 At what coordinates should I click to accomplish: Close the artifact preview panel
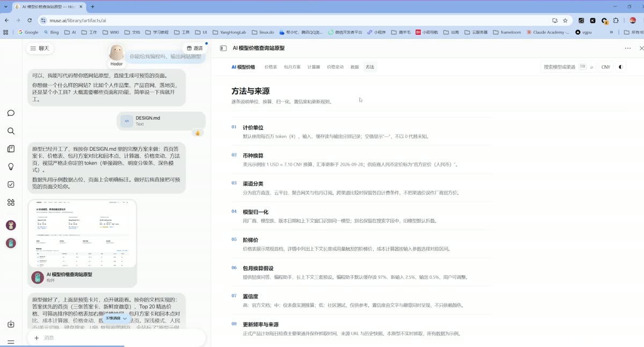click(641, 48)
